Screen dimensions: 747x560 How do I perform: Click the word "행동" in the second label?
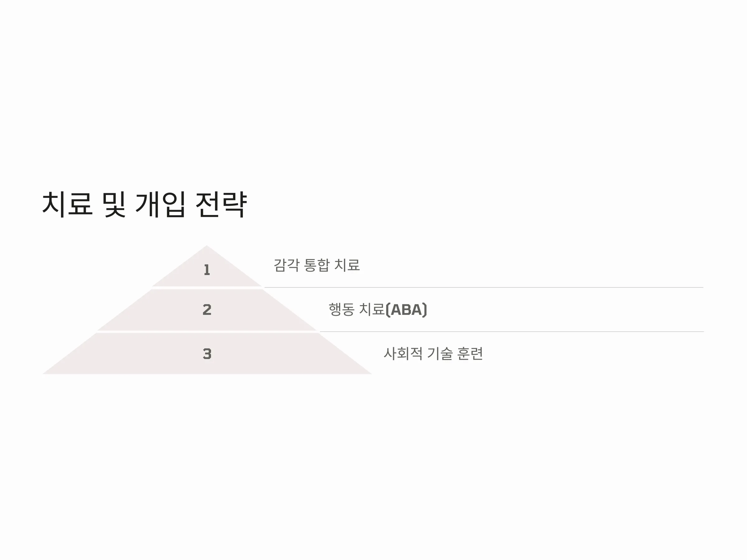(x=341, y=310)
